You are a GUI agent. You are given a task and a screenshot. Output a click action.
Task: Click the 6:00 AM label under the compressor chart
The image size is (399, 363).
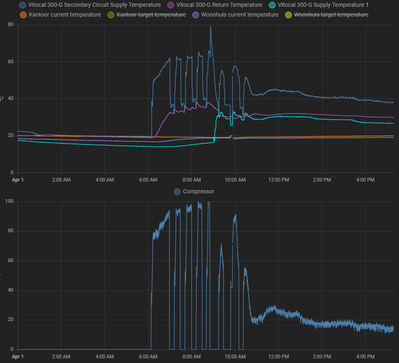click(148, 356)
